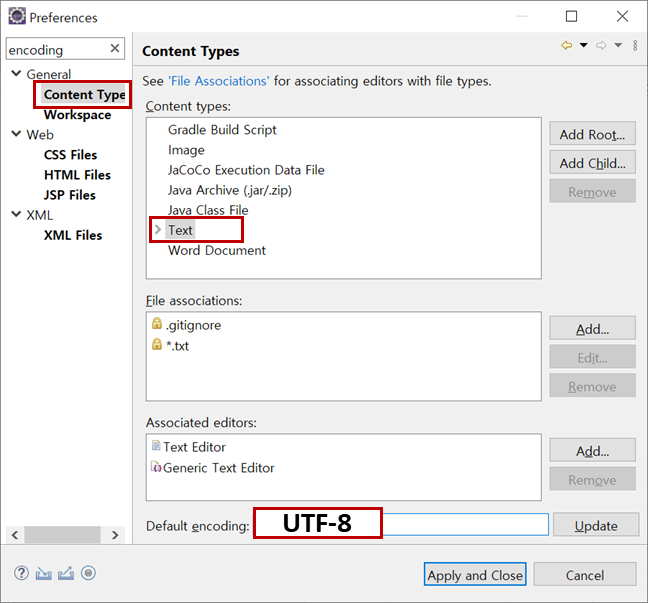
Task: Open the preferences view menu dots
Action: coord(635,45)
